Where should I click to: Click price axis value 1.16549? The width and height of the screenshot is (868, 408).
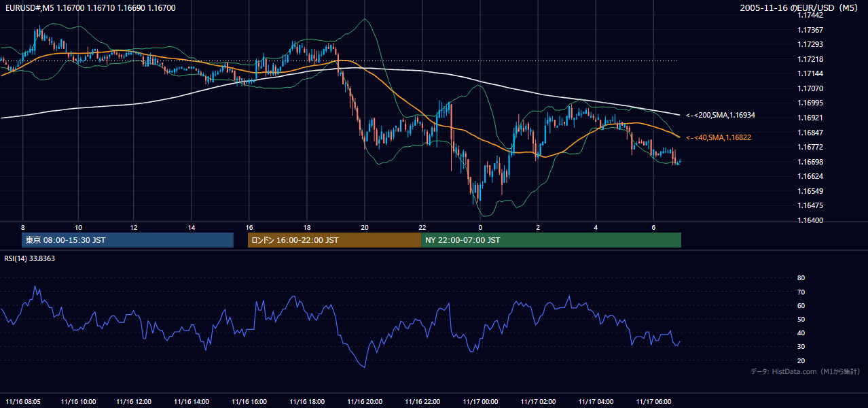point(810,191)
